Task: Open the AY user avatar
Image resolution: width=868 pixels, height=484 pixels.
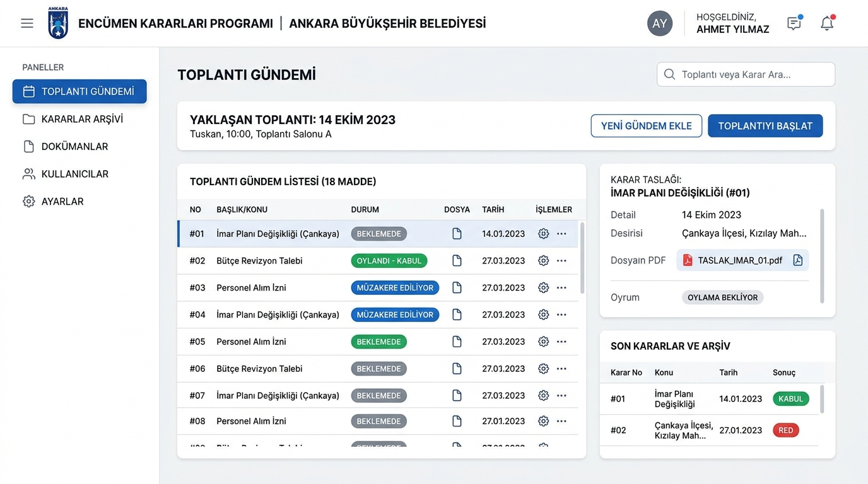Action: click(660, 23)
